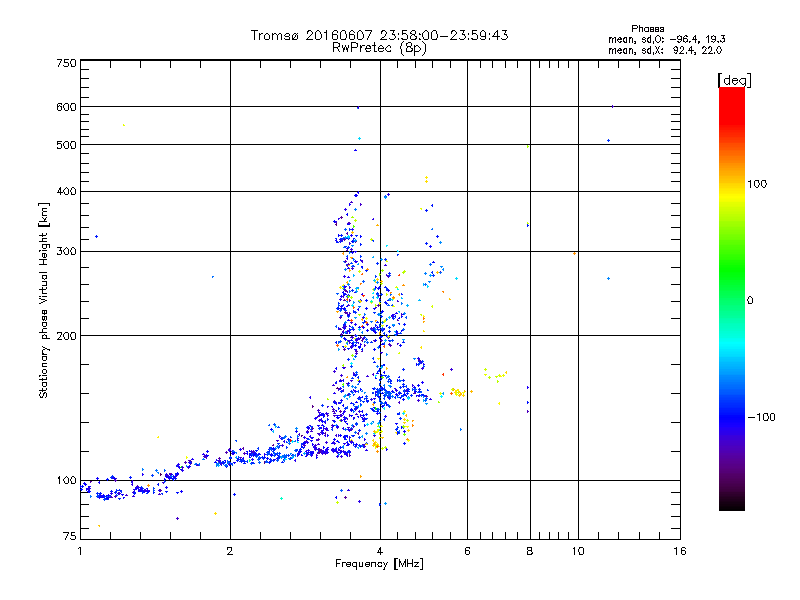Click the x-axis tick label '16'
This screenshot has width=800, height=600.
[680, 551]
